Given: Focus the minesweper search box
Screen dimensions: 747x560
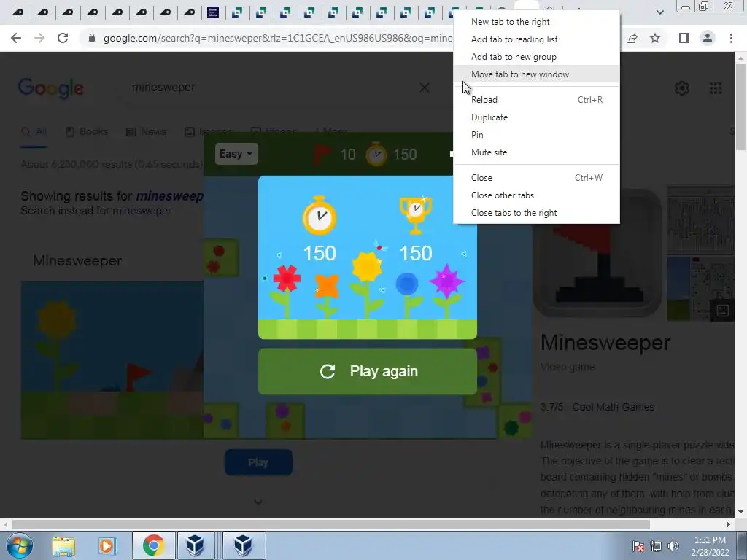Looking at the screenshot, I should coord(267,87).
